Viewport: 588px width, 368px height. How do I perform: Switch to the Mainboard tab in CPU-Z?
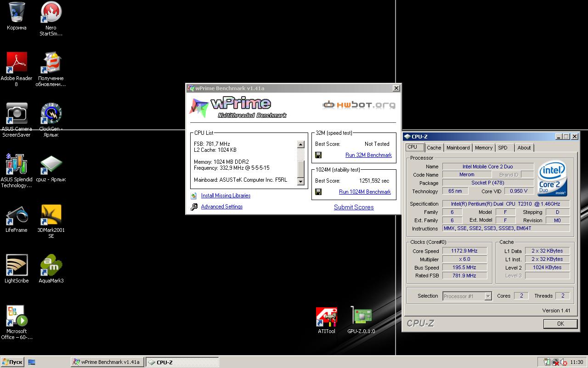458,148
